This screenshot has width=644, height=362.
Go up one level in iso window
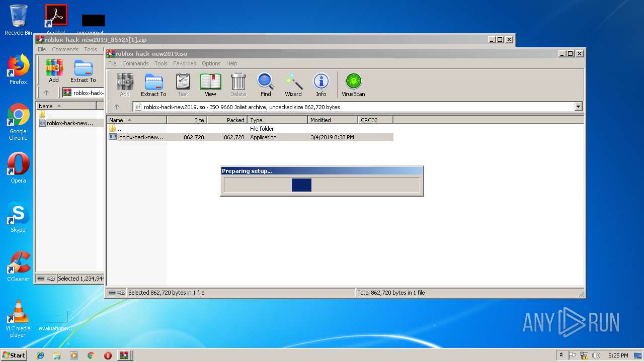[117, 107]
